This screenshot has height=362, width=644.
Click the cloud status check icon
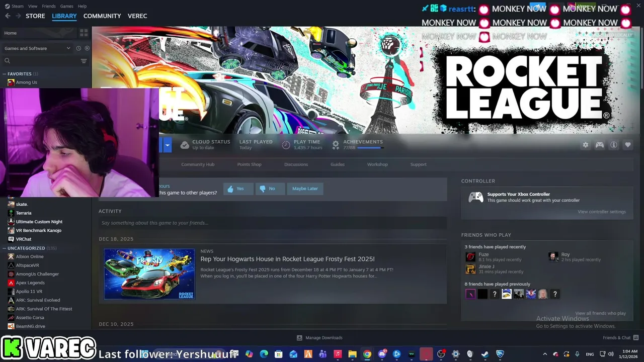[x=185, y=145]
